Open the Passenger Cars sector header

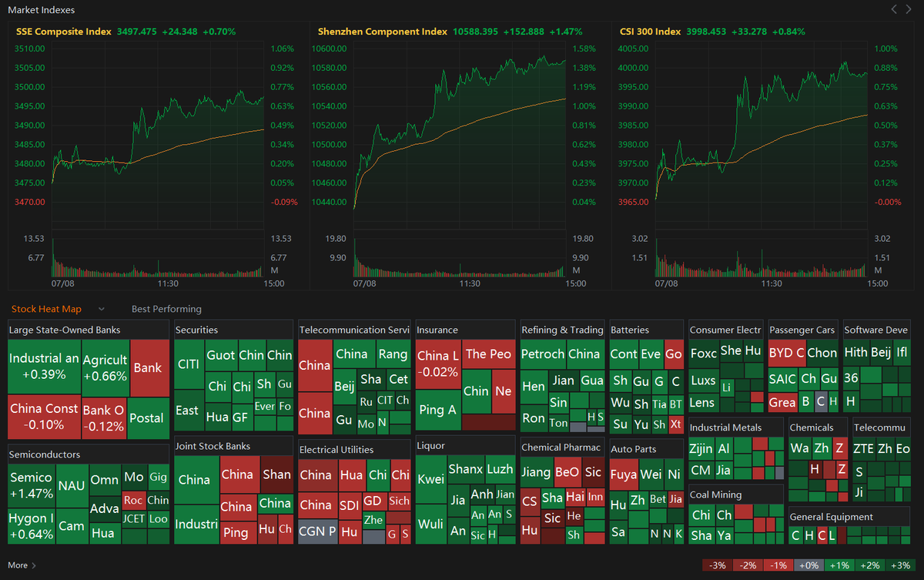click(804, 330)
